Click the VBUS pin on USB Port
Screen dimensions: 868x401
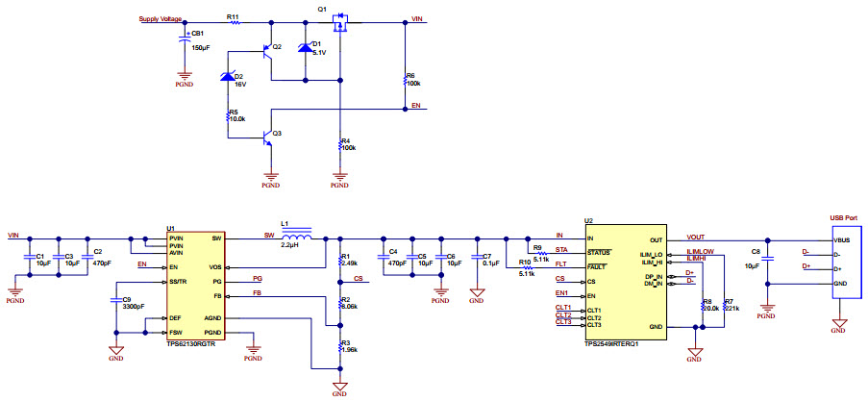[x=843, y=239]
